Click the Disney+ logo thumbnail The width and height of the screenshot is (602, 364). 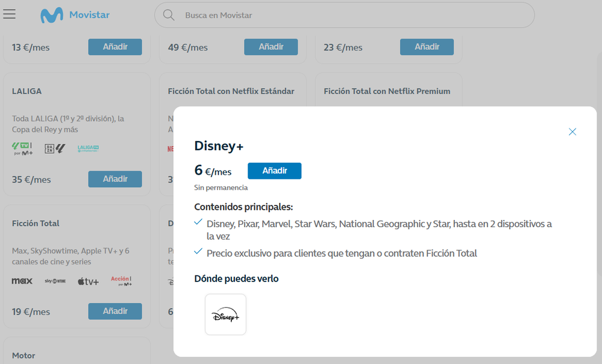click(225, 315)
